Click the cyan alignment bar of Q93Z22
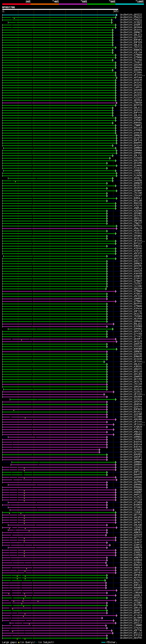This screenshot has height=644, width=146. pyautogui.click(x=60, y=15)
